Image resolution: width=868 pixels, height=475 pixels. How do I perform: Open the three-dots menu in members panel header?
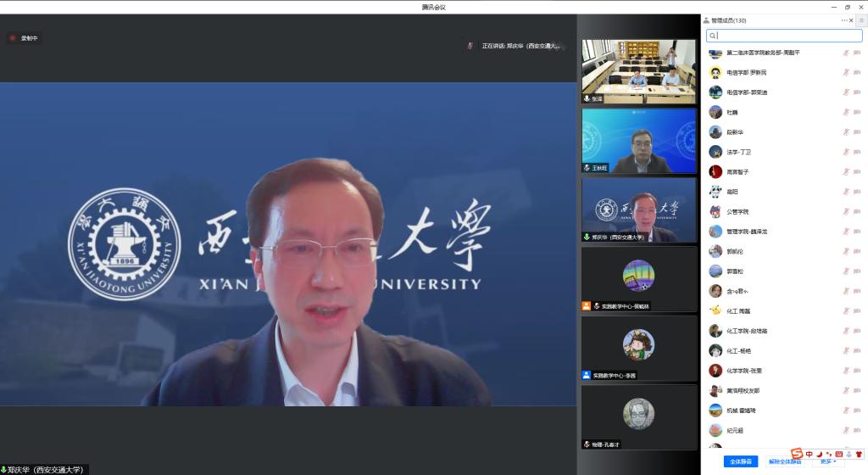pyautogui.click(x=844, y=20)
